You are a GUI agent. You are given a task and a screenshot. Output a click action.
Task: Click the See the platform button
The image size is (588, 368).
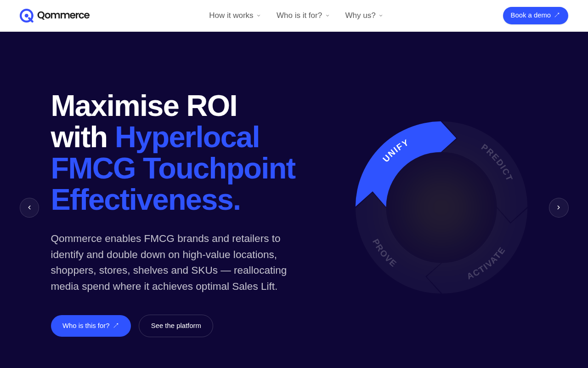coord(176,326)
